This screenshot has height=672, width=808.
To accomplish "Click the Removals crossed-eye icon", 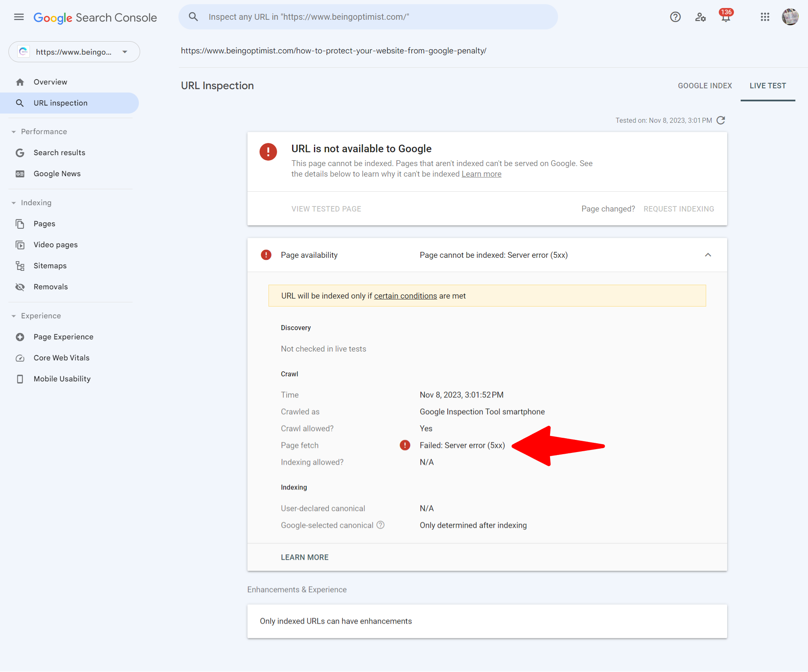I will 20,287.
